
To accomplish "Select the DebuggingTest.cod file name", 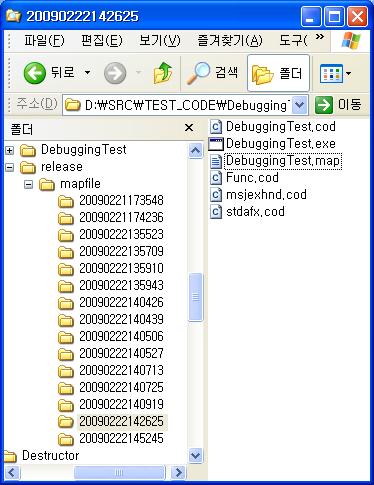I will 281,127.
